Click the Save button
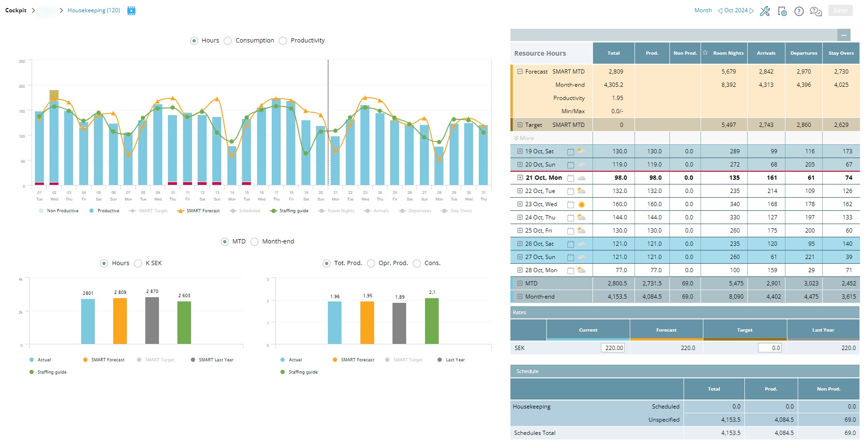 point(840,10)
